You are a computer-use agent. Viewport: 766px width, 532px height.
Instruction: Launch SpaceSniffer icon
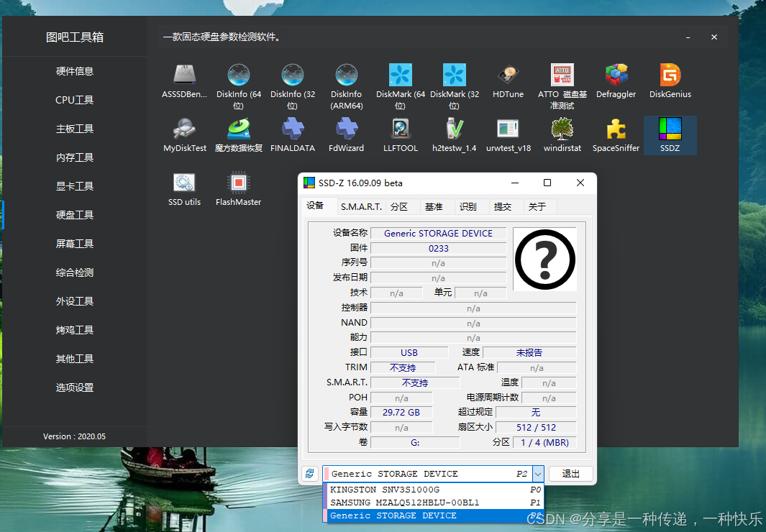616,129
